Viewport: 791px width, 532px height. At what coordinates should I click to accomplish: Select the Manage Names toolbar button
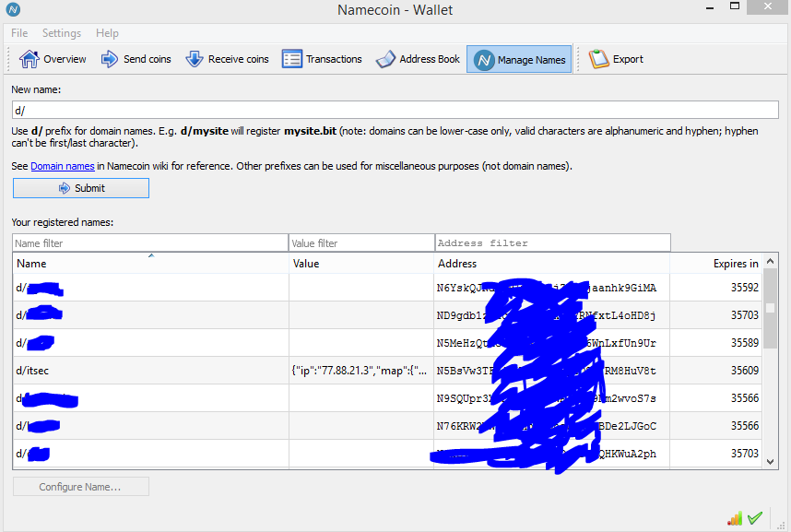(519, 60)
